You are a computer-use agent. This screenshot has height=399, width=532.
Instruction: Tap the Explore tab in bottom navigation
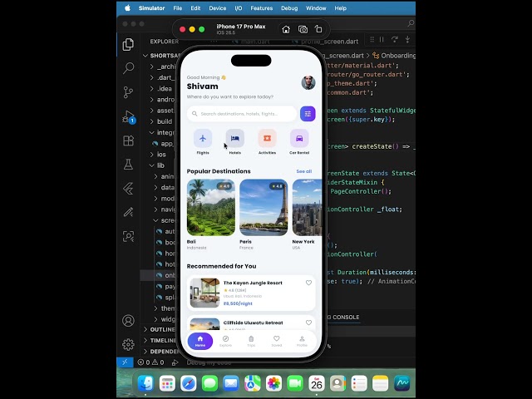[x=225, y=341]
